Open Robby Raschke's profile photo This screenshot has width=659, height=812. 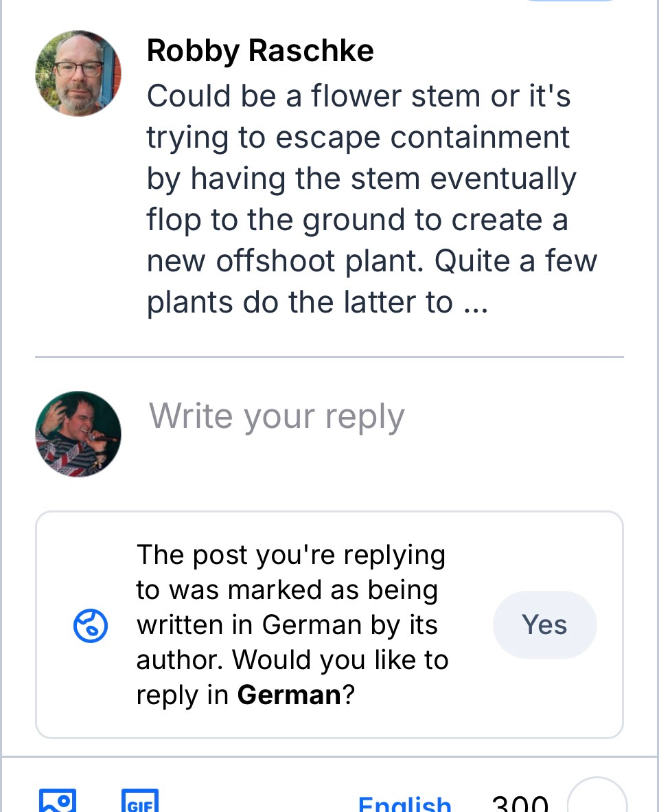coord(78,74)
